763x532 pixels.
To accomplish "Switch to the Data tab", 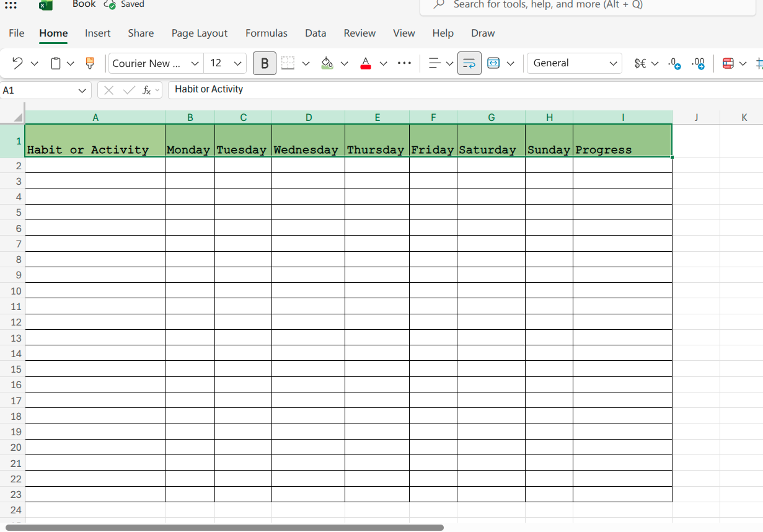I will tap(315, 33).
